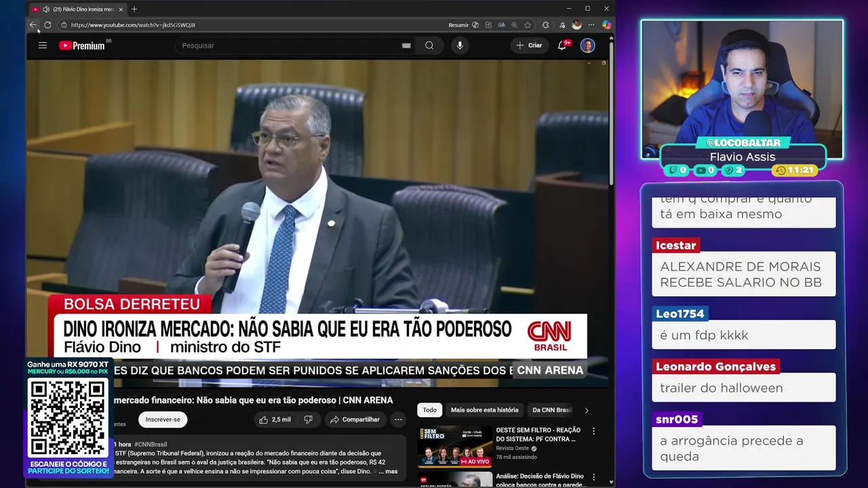Click the Leonardo Gonçalves chat username

715,367
